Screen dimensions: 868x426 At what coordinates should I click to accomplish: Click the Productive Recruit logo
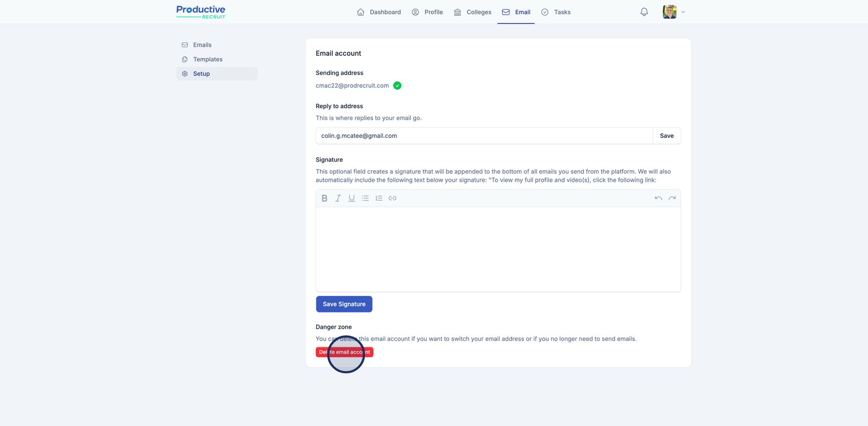[201, 12]
